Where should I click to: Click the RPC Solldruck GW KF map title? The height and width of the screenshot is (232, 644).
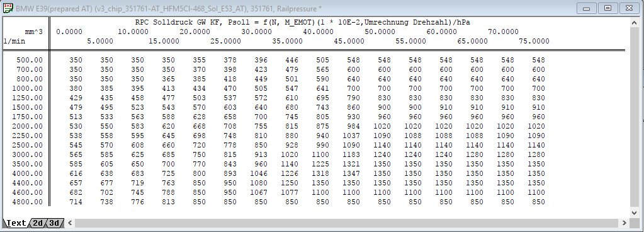tap(303, 22)
